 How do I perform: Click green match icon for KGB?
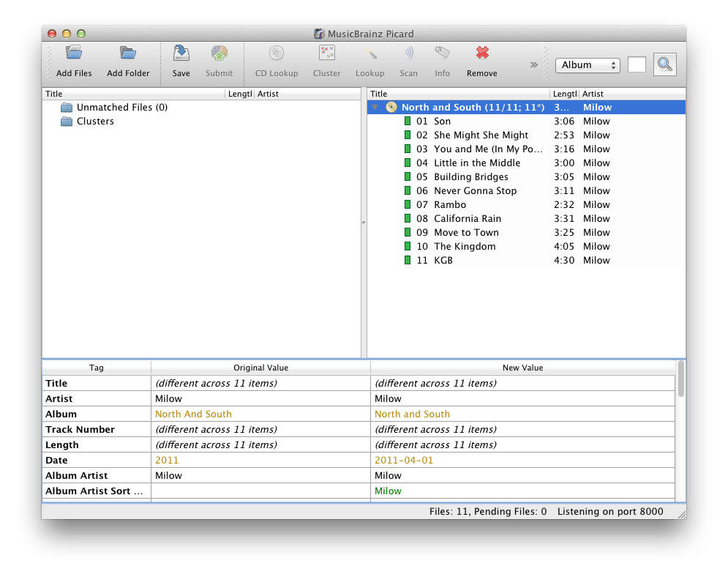tap(408, 261)
